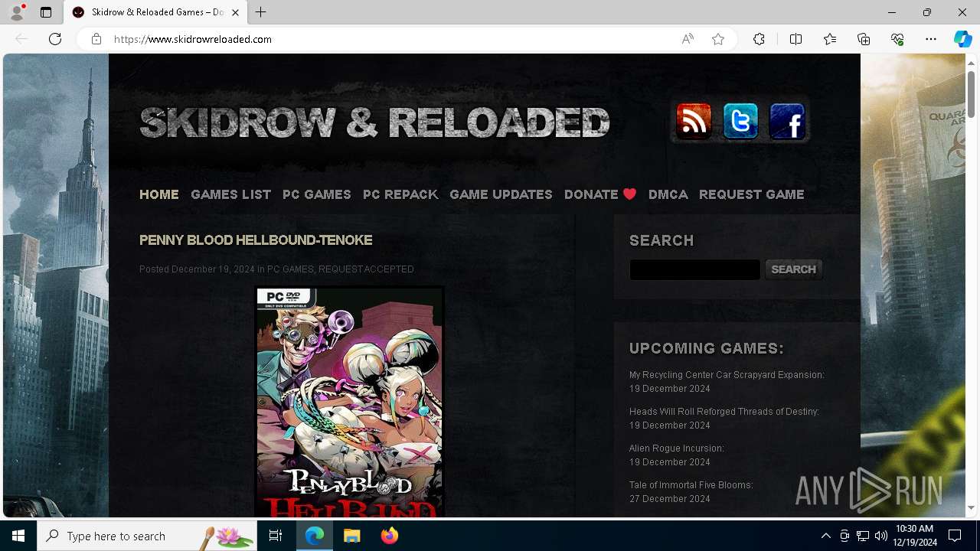Viewport: 980px width, 551px height.
Task: Open the Collections icon
Action: [864, 39]
